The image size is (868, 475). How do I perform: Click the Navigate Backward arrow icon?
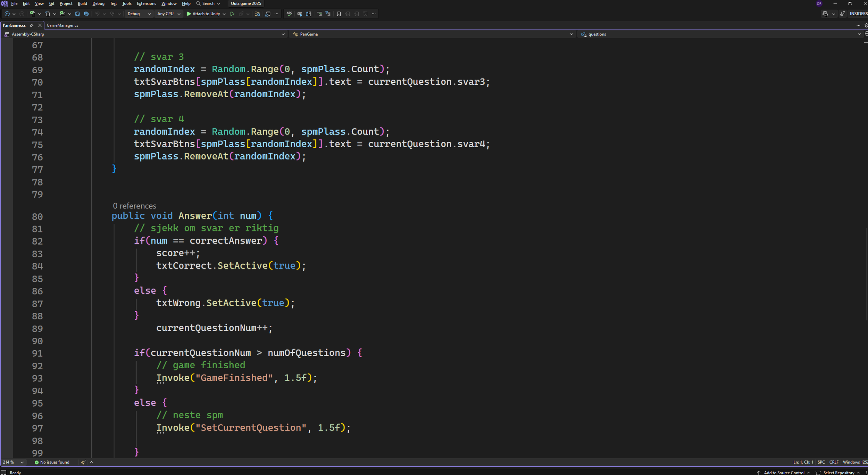coord(7,14)
